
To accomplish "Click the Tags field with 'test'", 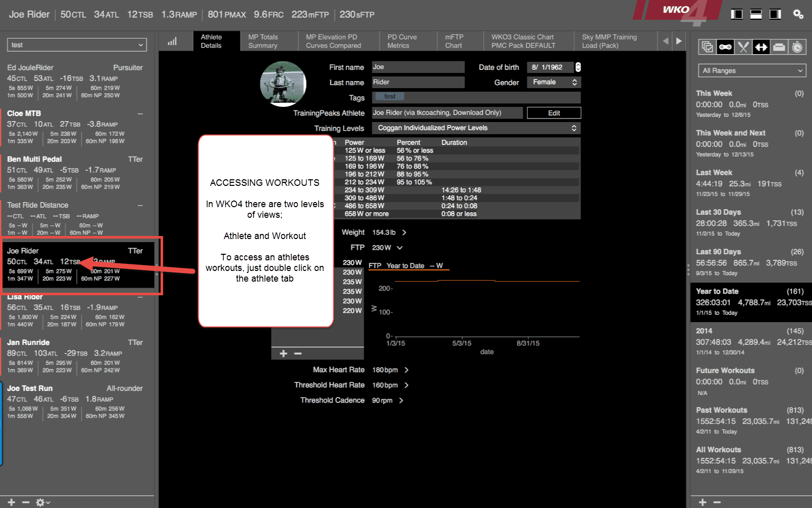I will [x=476, y=97].
